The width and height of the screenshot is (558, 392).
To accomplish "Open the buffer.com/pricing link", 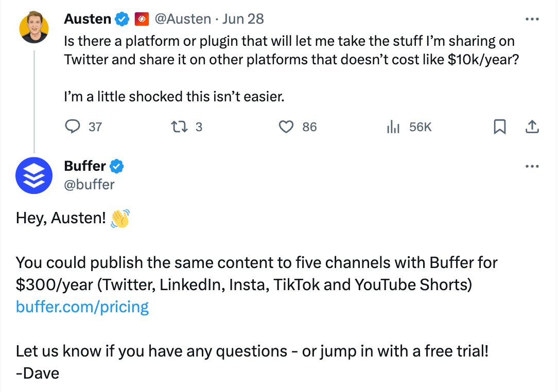I will [82, 307].
